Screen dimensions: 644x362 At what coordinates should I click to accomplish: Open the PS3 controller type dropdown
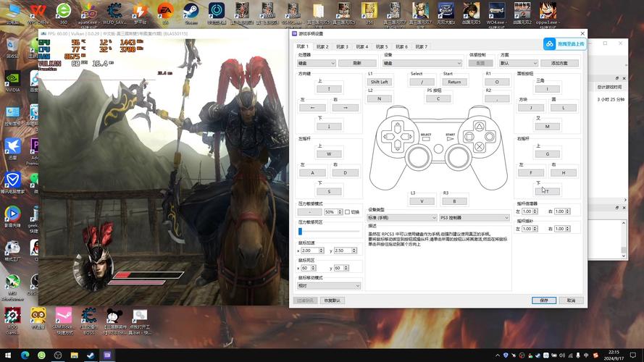(x=474, y=217)
